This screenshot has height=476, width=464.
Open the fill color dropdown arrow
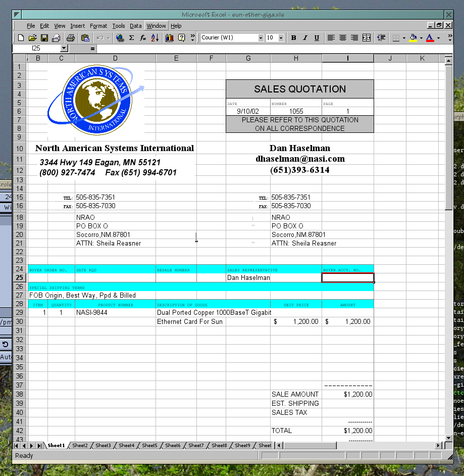pos(421,37)
